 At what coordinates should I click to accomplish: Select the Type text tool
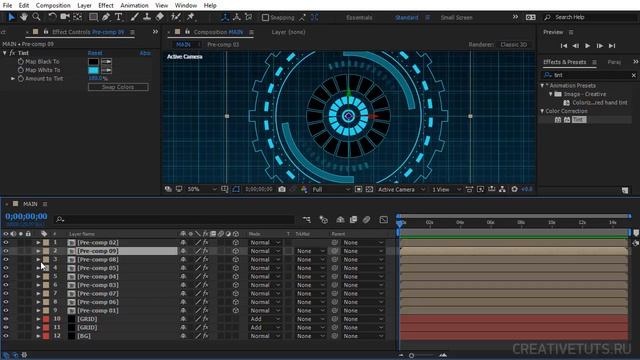coord(119,17)
